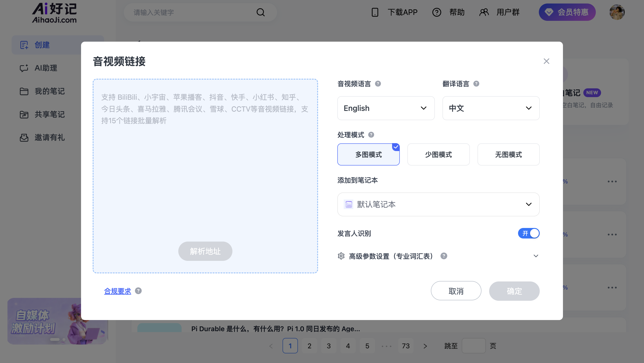Open the 音视频语言 English dropdown

(386, 108)
